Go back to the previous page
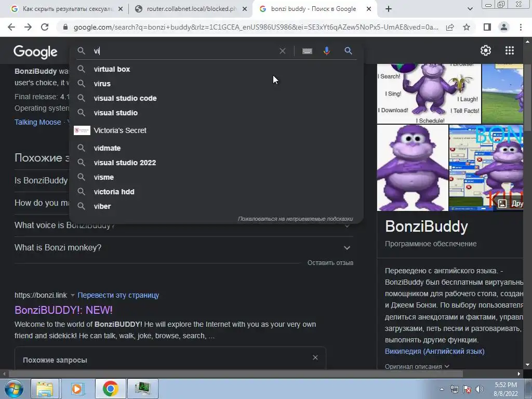The width and height of the screenshot is (532, 399). coord(11,27)
